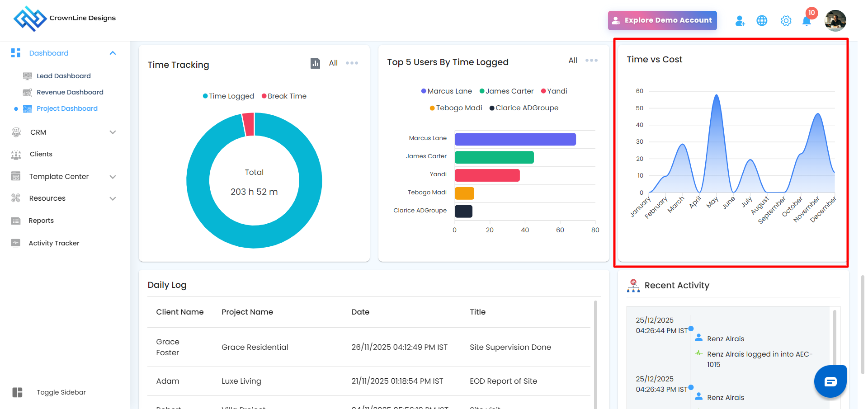Viewport: 868px width, 409px height.
Task: Open Lead Dashboard in sidebar
Action: click(x=63, y=76)
